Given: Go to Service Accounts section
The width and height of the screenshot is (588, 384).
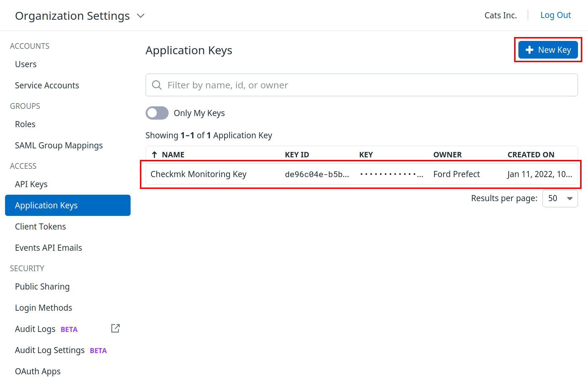Looking at the screenshot, I should 47,85.
